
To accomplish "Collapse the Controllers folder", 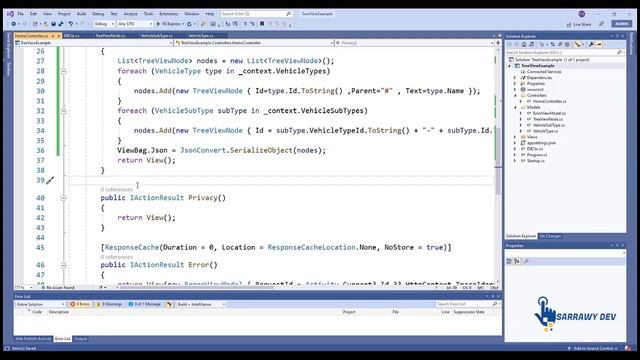I will 515,96.
